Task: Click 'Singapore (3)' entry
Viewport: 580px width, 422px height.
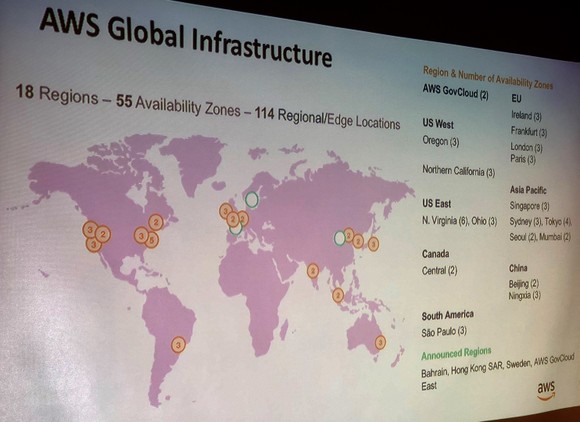Action: point(529,206)
